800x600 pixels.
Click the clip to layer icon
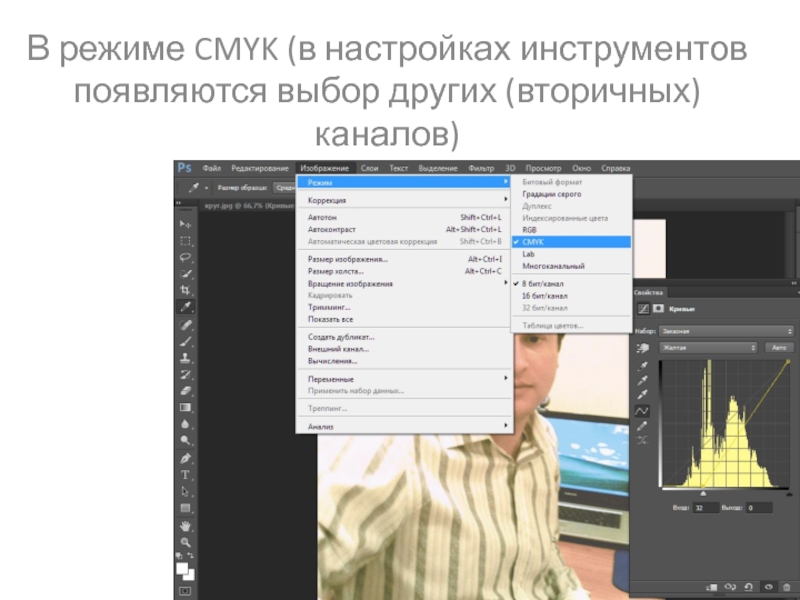(x=712, y=587)
